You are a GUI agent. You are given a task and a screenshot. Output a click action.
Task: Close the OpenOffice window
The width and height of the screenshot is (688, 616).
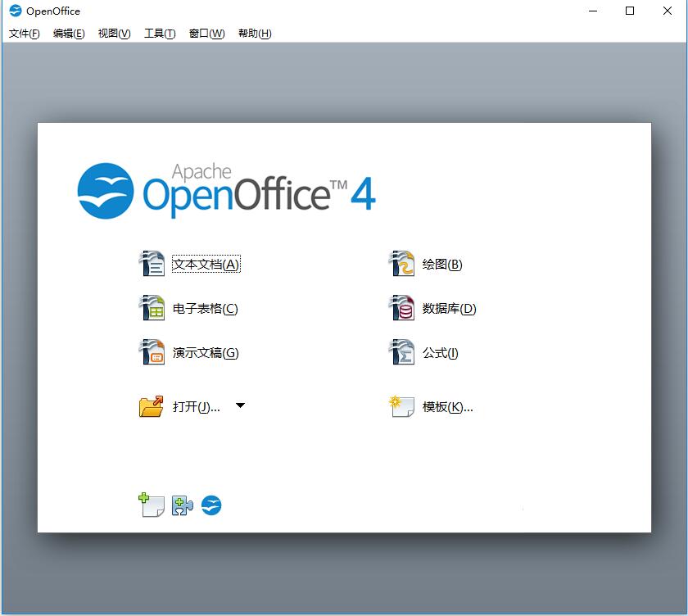(667, 11)
